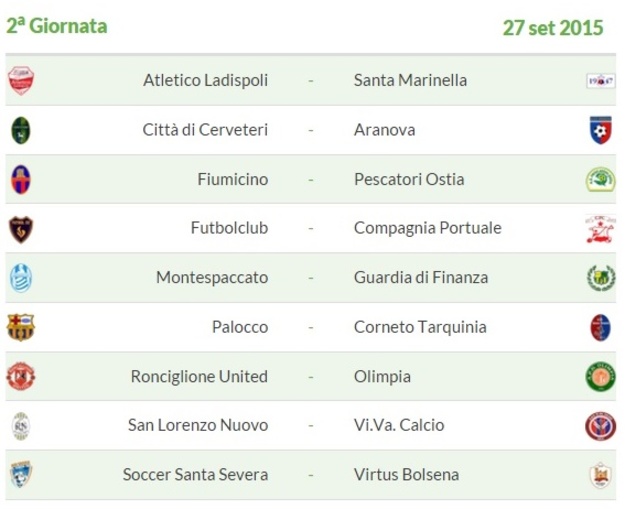Click the Futbolclub dark shield logo
Image resolution: width=625 pixels, height=509 pixels.
pos(21,230)
